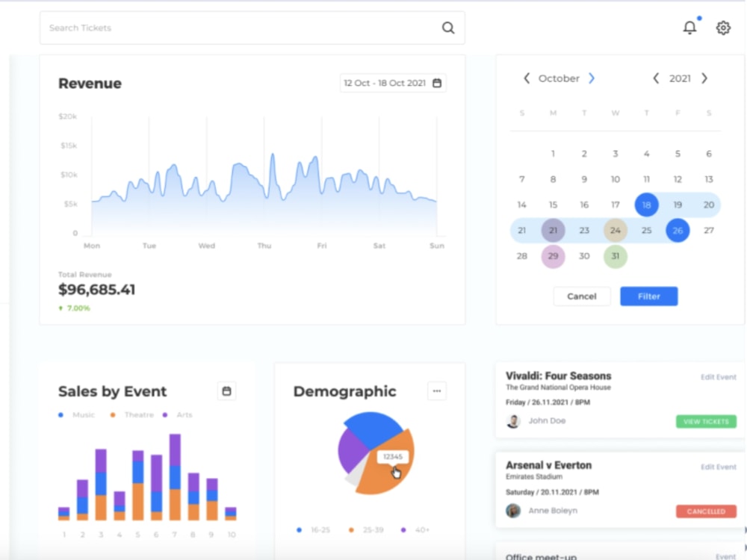Click Edit Event for Arsenal v Everton
Screen dimensions: 747x560
click(x=719, y=467)
